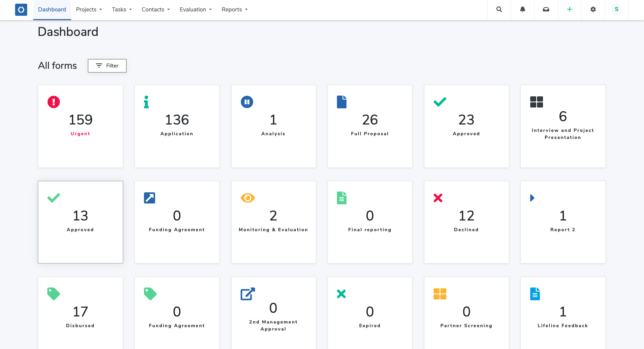Click the Filter button above the forms
This screenshot has height=349, width=644.
[107, 66]
